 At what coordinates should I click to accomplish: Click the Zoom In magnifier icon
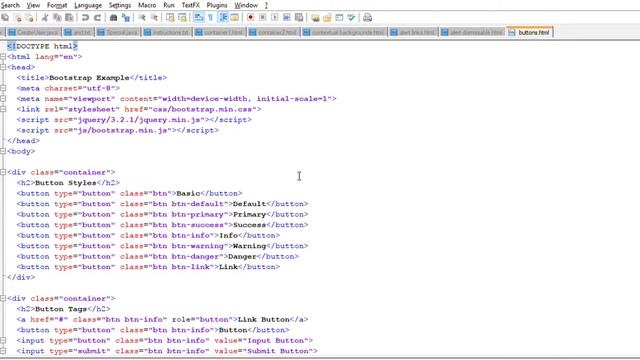142,18
